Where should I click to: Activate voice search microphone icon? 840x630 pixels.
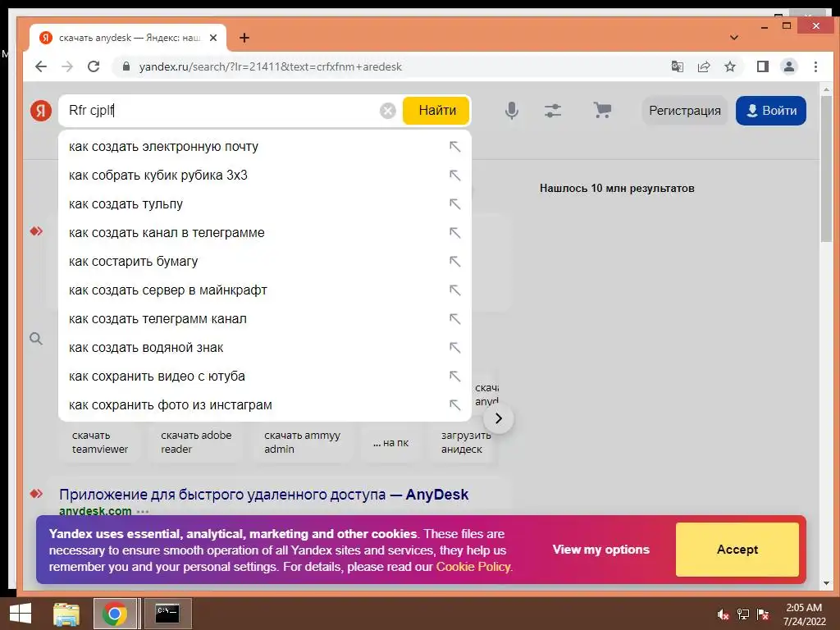512,111
